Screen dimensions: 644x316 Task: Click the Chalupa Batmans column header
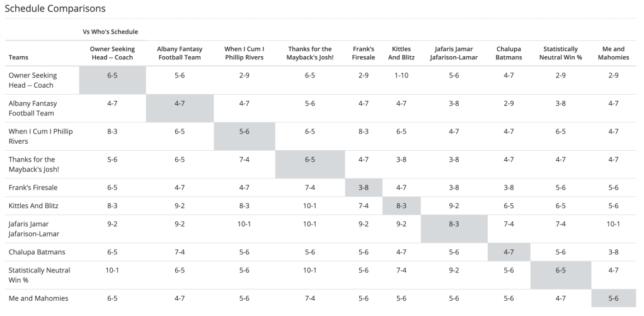(x=509, y=53)
